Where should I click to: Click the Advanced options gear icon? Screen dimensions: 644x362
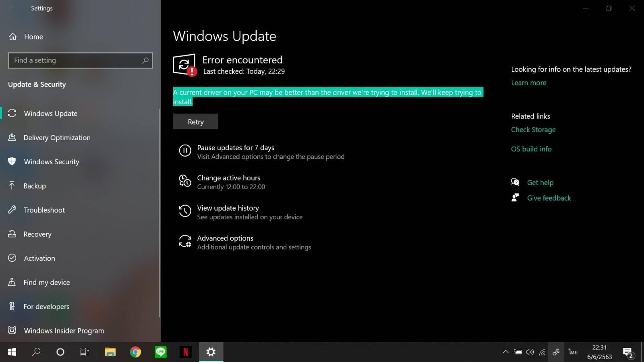click(185, 241)
